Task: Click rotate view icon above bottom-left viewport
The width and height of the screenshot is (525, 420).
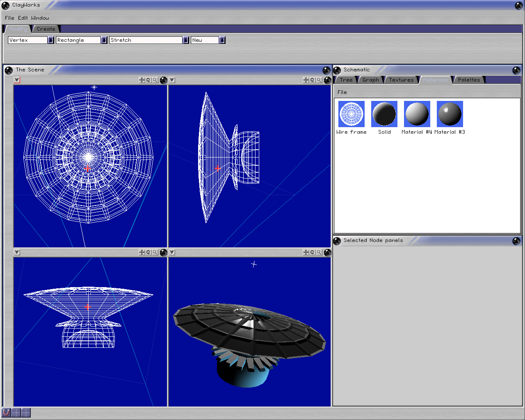Action: point(148,252)
